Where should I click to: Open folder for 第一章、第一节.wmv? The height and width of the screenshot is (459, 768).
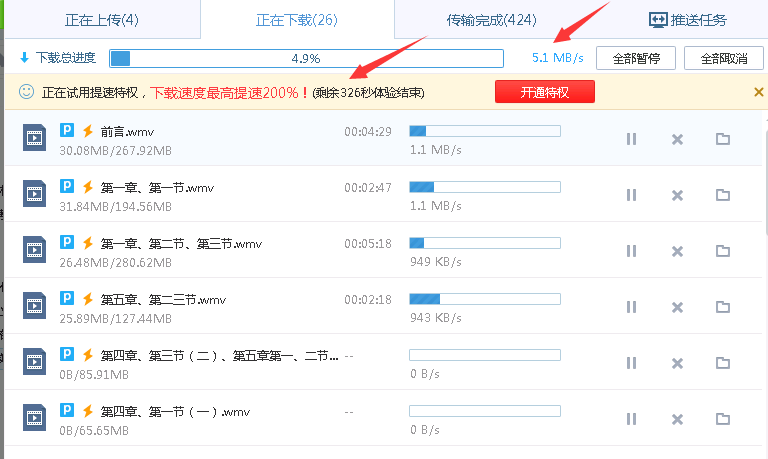tap(722, 195)
